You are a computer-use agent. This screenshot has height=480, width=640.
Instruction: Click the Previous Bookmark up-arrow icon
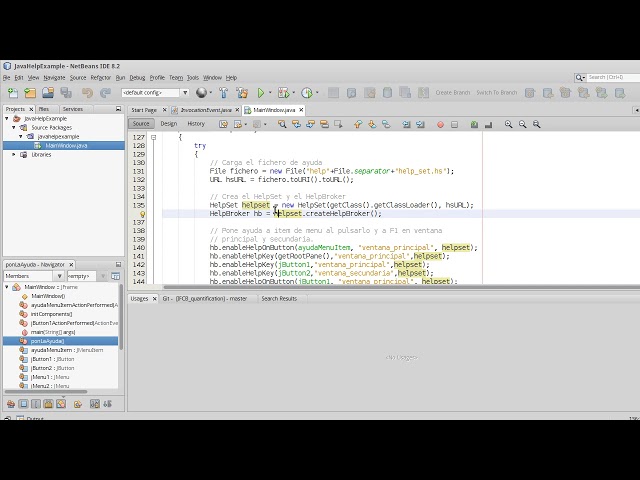coord(358,124)
